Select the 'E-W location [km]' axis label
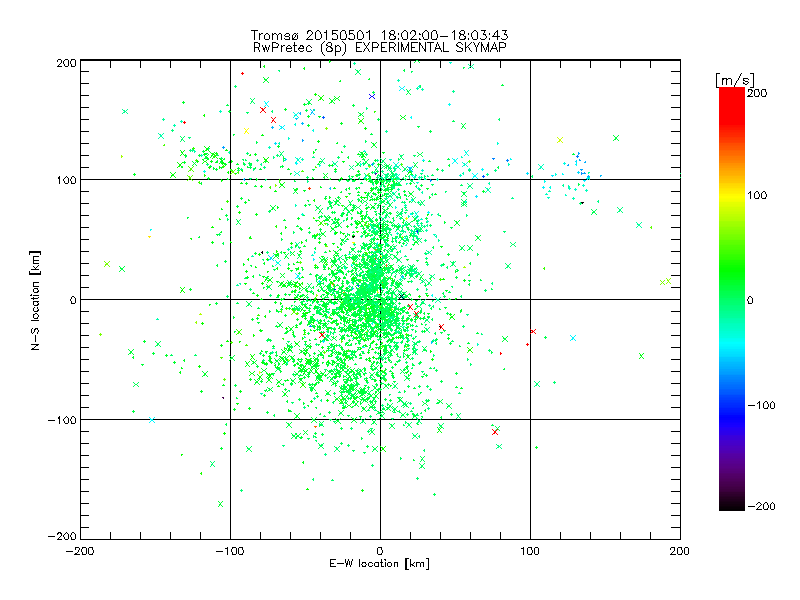This screenshot has height=600, width=800. (379, 563)
